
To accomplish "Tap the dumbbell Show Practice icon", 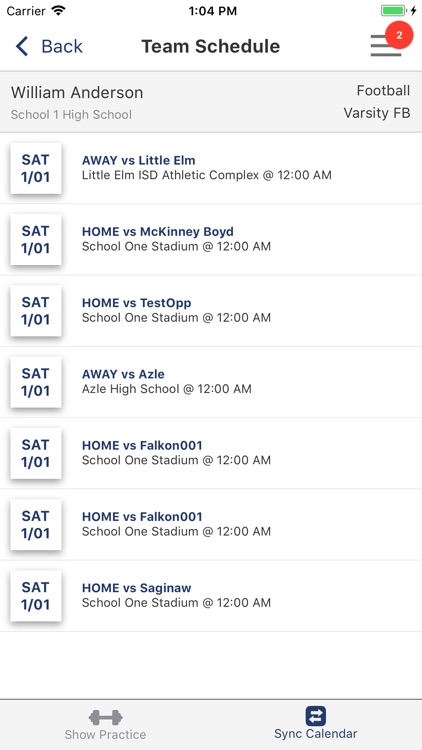I will pyautogui.click(x=105, y=717).
